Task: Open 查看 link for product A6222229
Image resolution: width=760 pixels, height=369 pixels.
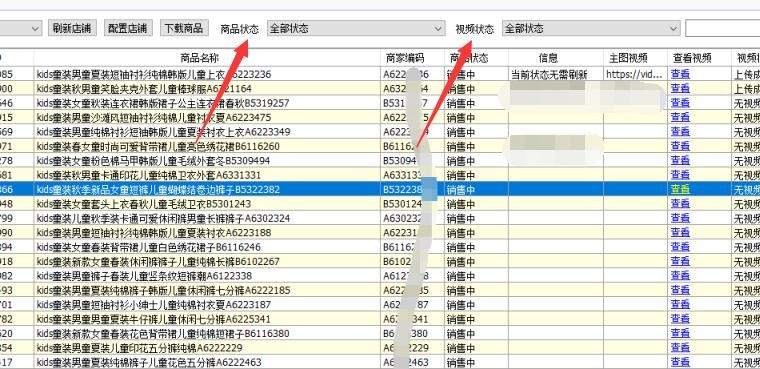Action: (680, 348)
